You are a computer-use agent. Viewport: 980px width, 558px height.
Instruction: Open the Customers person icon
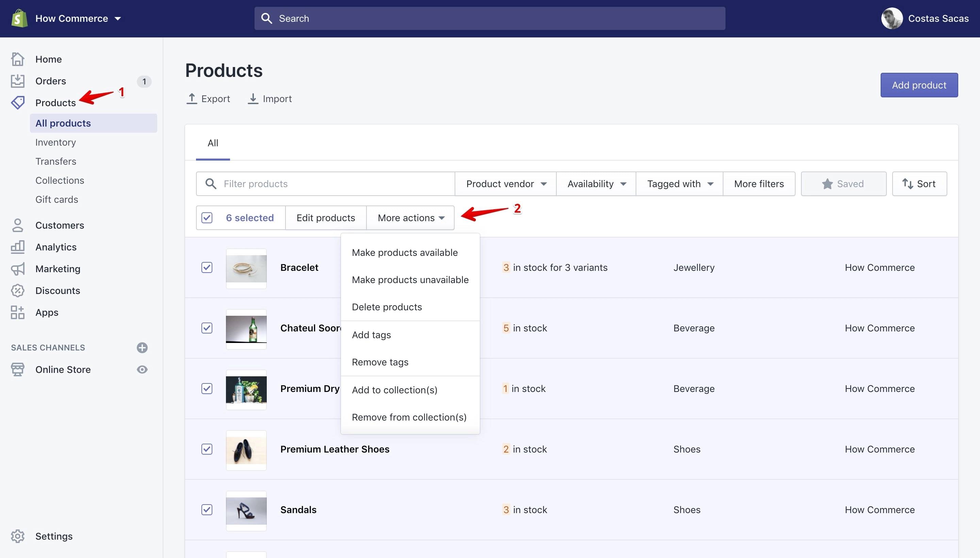coord(18,225)
